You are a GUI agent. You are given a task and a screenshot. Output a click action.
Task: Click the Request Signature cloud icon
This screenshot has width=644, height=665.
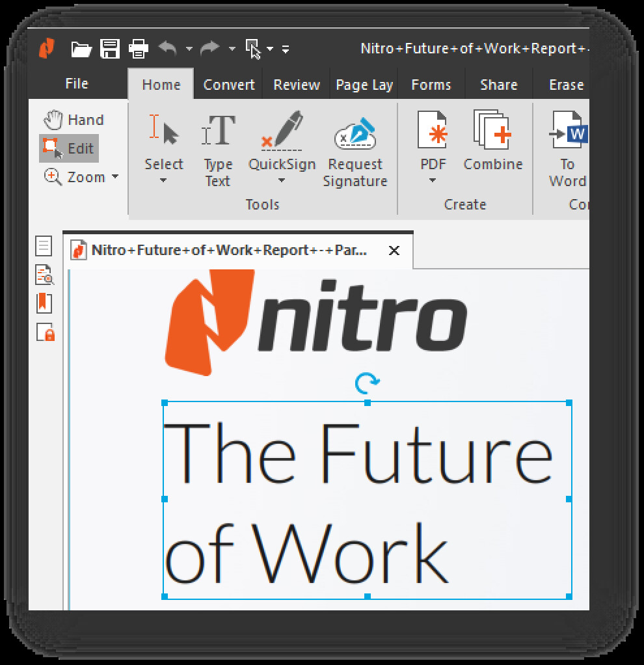click(x=355, y=134)
